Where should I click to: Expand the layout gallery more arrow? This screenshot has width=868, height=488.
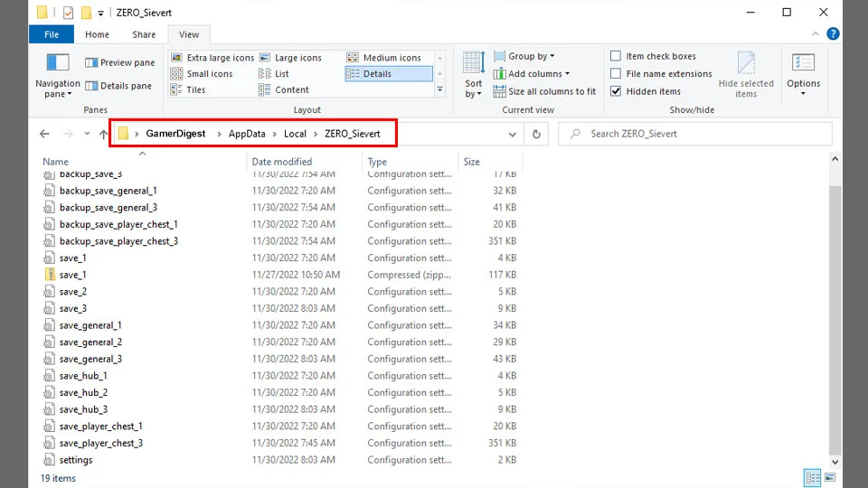point(440,89)
